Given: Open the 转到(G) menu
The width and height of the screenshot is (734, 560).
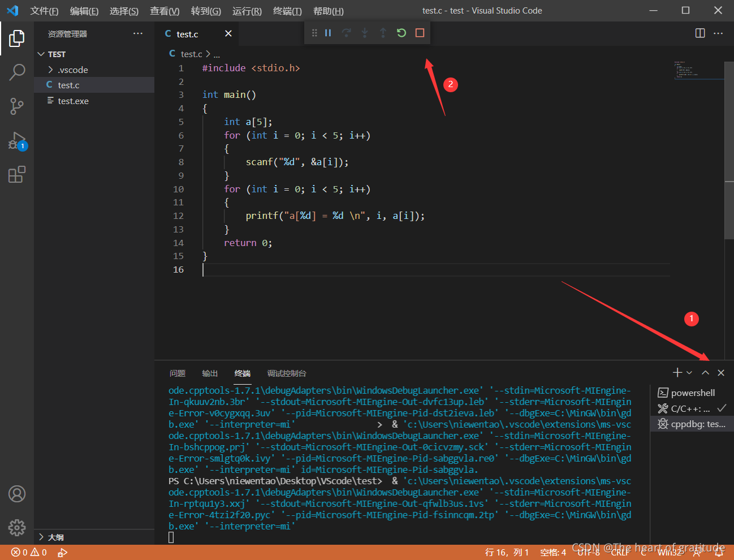Looking at the screenshot, I should click(206, 11).
